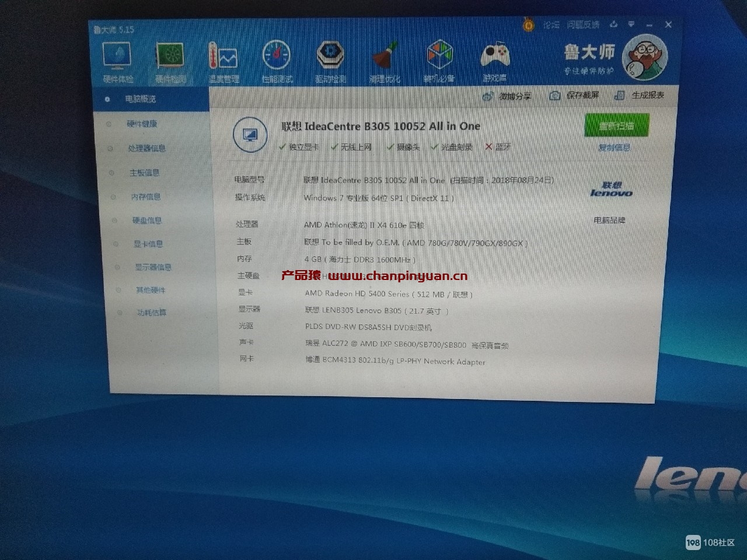Click BCM4313 802.11b/g network adapter text

click(x=395, y=361)
